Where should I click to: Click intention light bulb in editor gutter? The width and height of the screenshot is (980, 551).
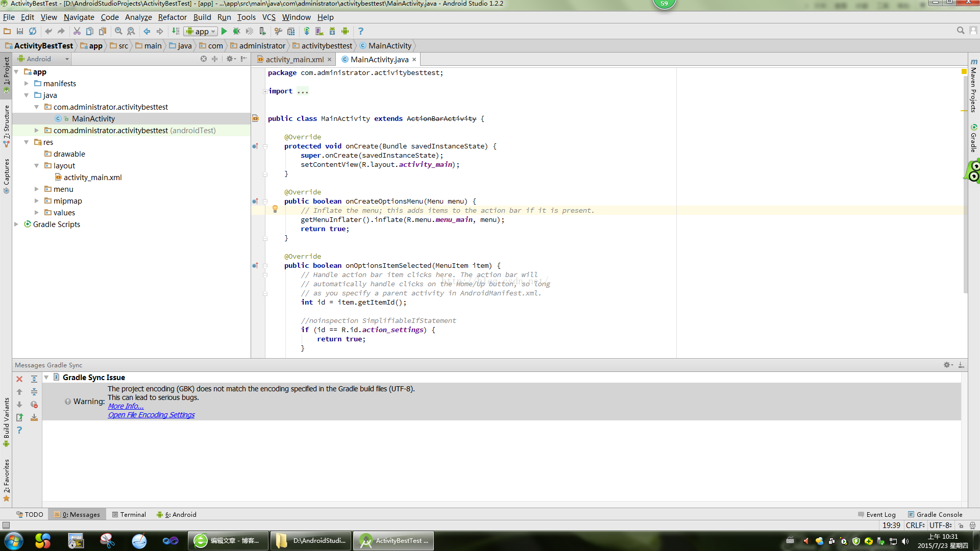click(275, 209)
